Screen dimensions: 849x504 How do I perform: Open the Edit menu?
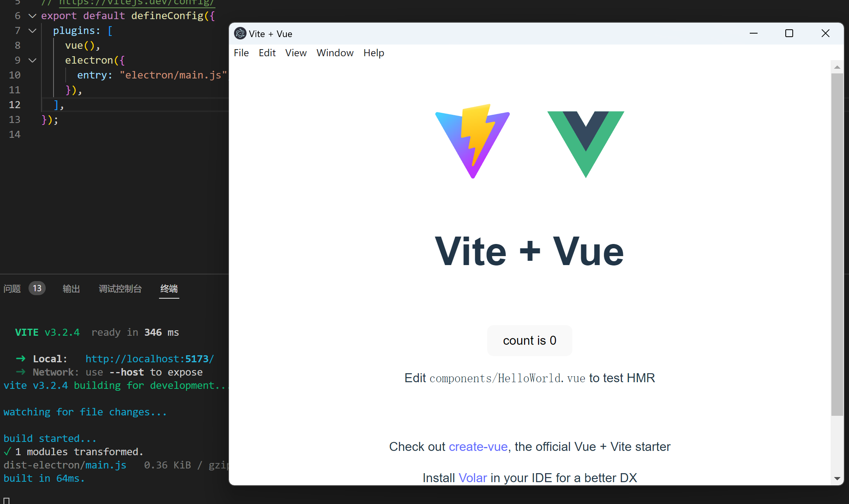[266, 53]
